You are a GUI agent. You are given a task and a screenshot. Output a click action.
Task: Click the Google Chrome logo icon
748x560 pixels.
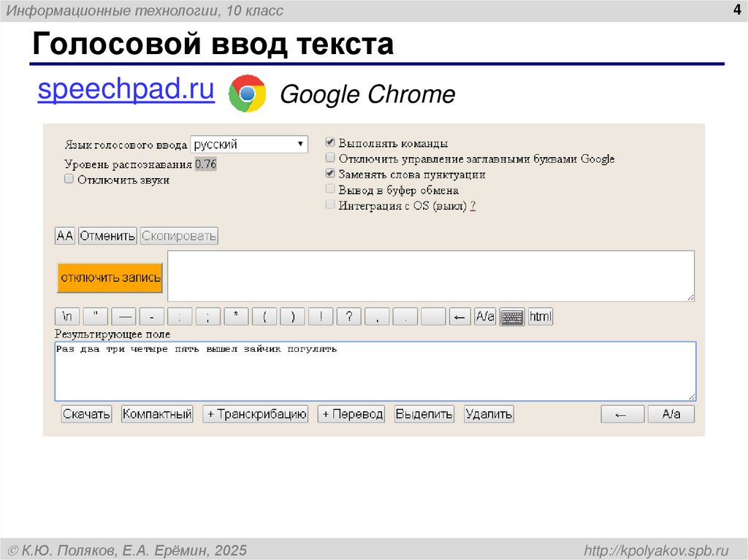click(x=247, y=93)
